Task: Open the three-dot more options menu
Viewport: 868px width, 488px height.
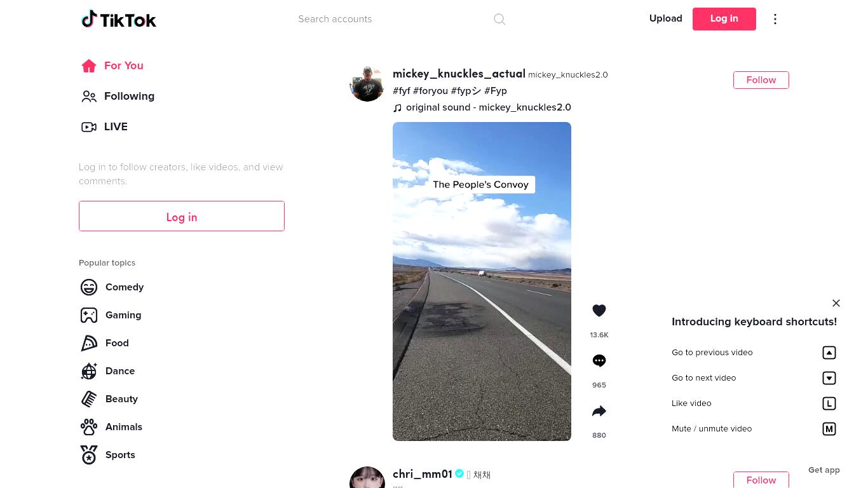Action: [775, 19]
